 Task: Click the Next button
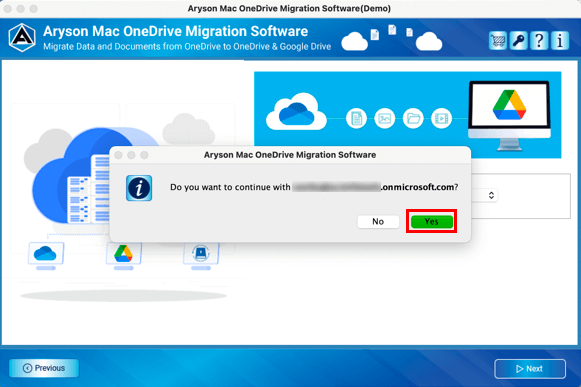[530, 368]
